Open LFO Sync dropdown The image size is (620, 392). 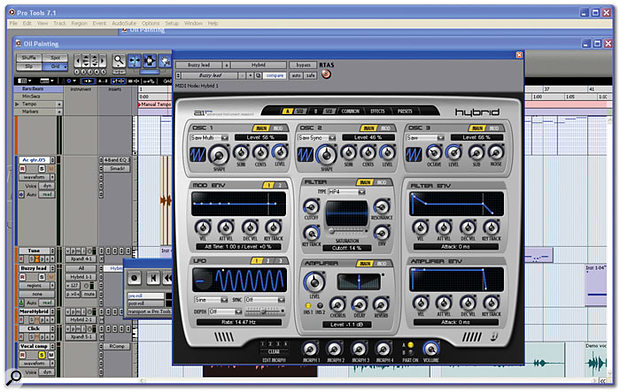[x=264, y=300]
